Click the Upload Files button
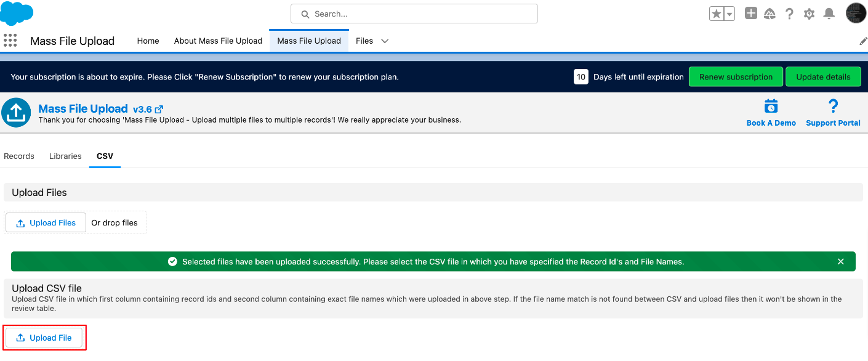This screenshot has height=361, width=868. [x=46, y=223]
